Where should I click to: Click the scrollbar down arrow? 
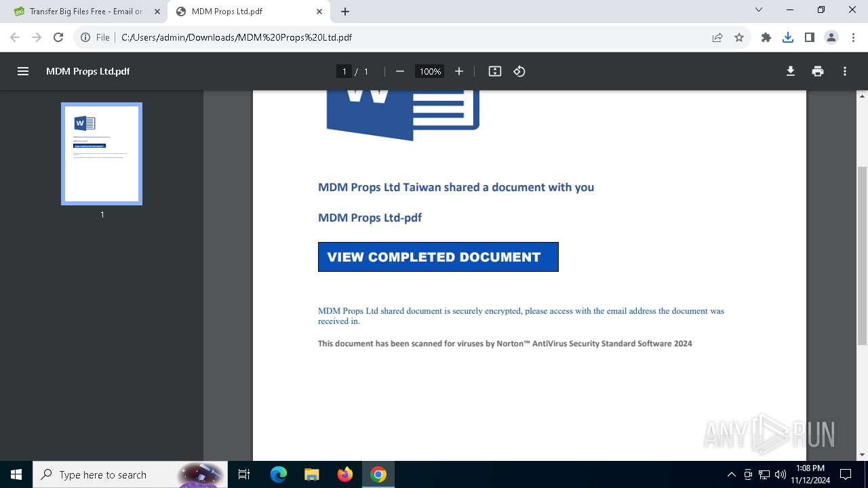pyautogui.click(x=862, y=455)
